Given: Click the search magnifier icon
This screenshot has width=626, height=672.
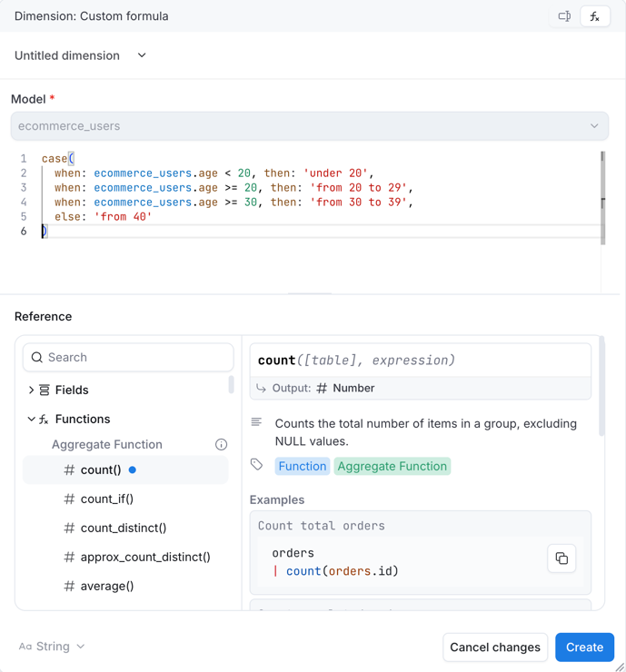Looking at the screenshot, I should click(x=37, y=358).
